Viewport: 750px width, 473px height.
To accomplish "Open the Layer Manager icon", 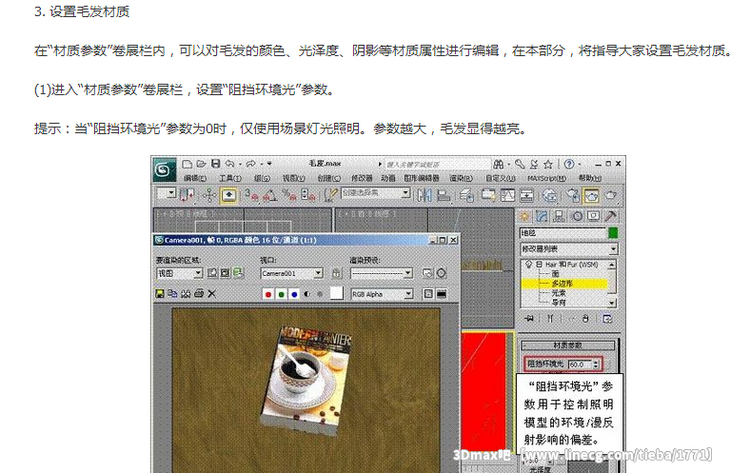I will click(x=466, y=195).
